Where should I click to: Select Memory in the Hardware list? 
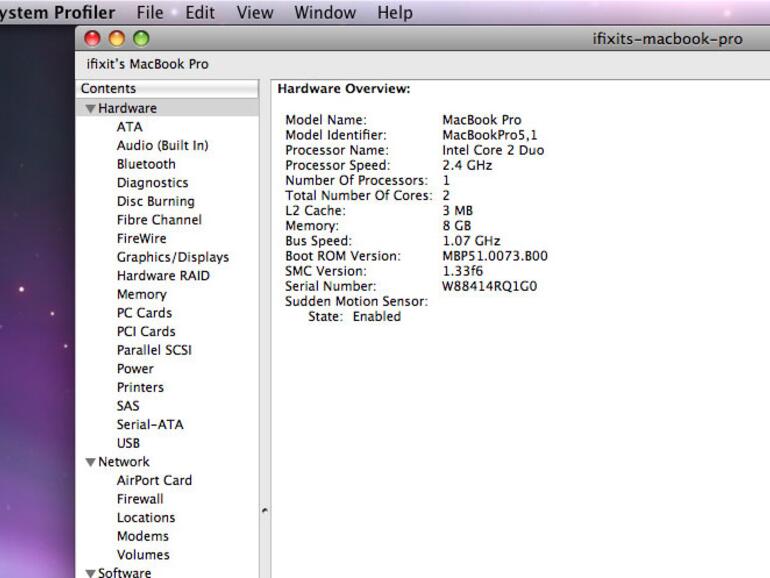point(142,295)
